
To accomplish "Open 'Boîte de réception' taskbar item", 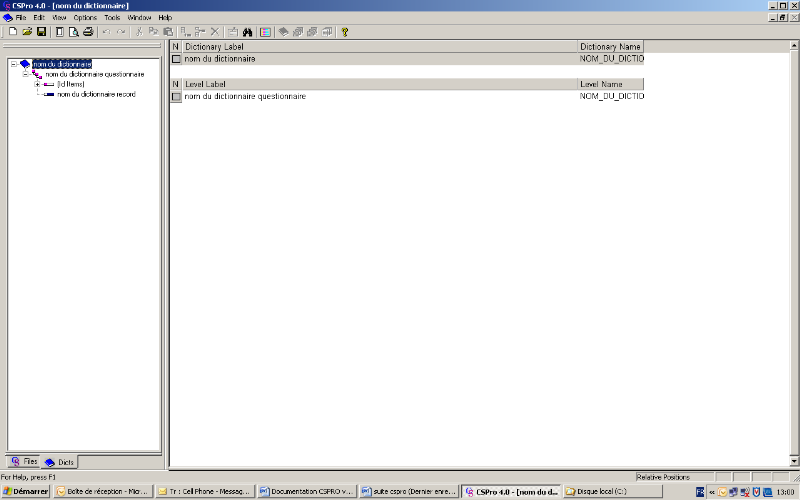I will tap(103, 491).
